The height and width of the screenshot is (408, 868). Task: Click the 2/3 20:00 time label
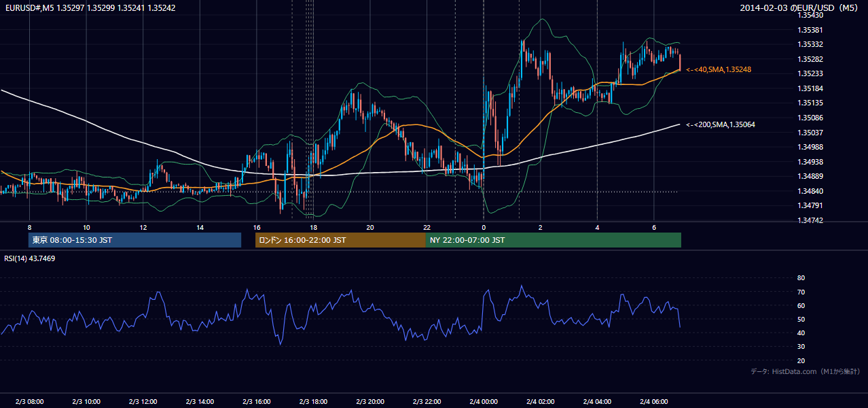[x=370, y=401]
